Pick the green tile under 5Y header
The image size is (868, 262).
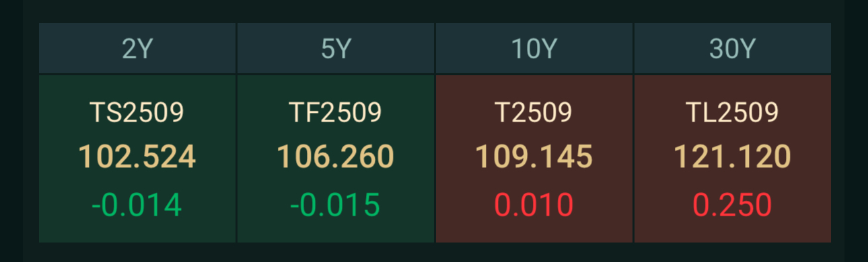pyautogui.click(x=336, y=159)
